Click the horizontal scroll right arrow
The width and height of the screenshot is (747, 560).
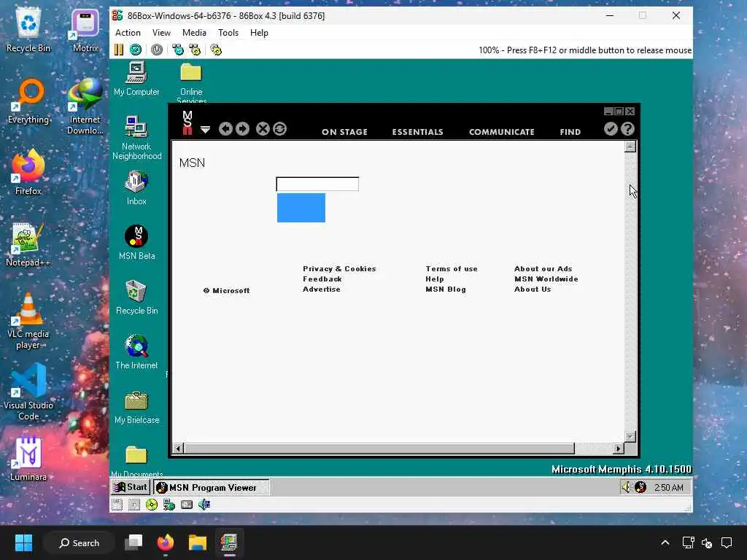(x=619, y=448)
